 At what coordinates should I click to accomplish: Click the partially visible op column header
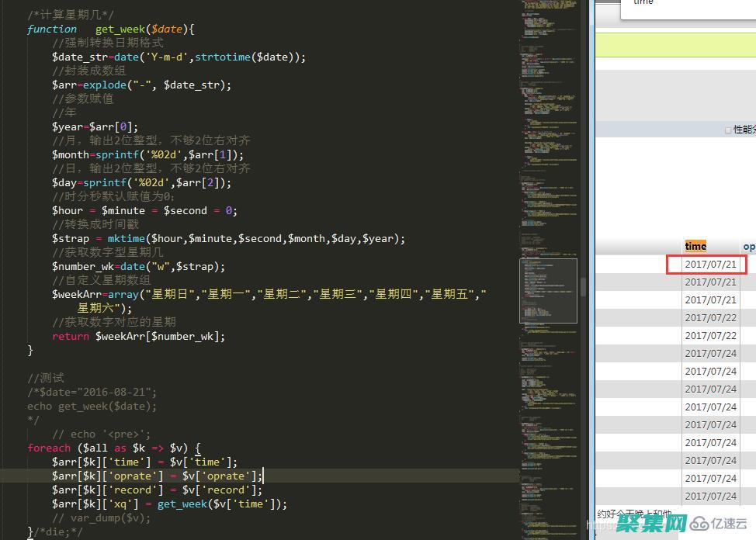tap(749, 247)
